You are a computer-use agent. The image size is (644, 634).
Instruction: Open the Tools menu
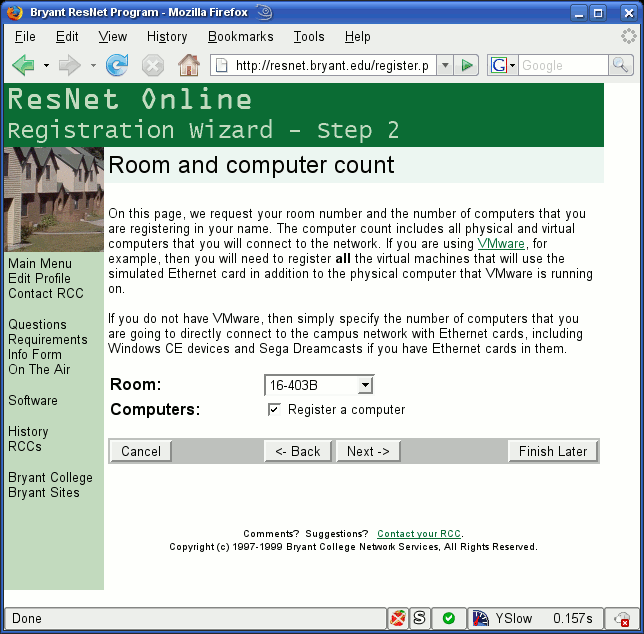pos(309,37)
